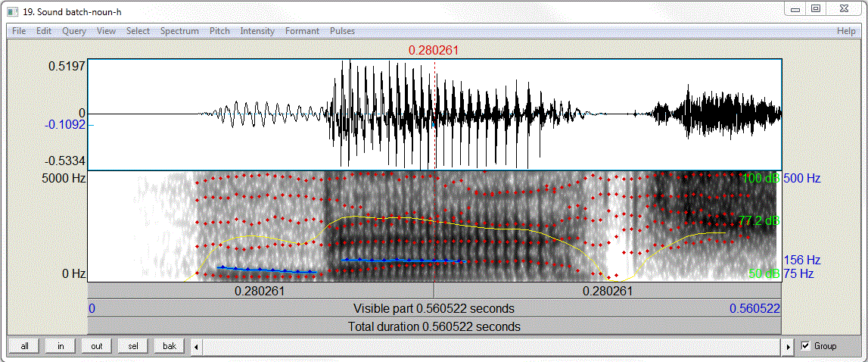Click the window end time 0.560522
This screenshot has width=868, height=362.
point(754,309)
